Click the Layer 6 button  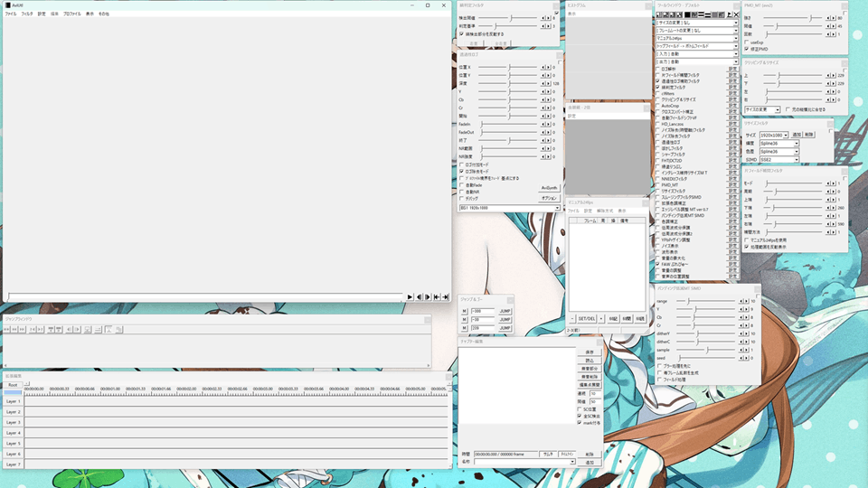click(x=14, y=454)
